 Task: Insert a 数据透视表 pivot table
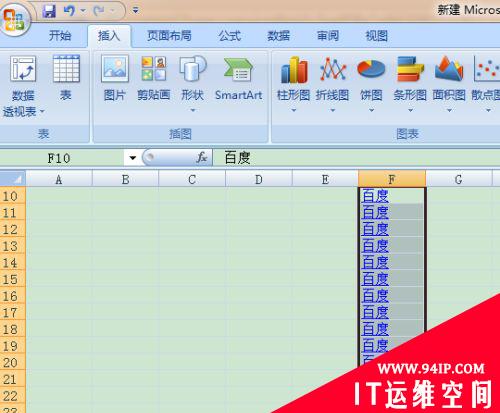(x=23, y=86)
